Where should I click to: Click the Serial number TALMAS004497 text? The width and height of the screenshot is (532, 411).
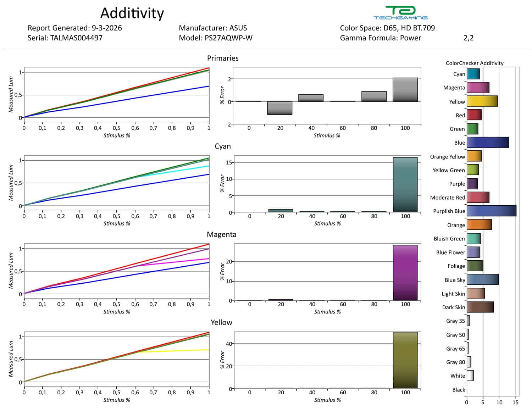point(65,38)
